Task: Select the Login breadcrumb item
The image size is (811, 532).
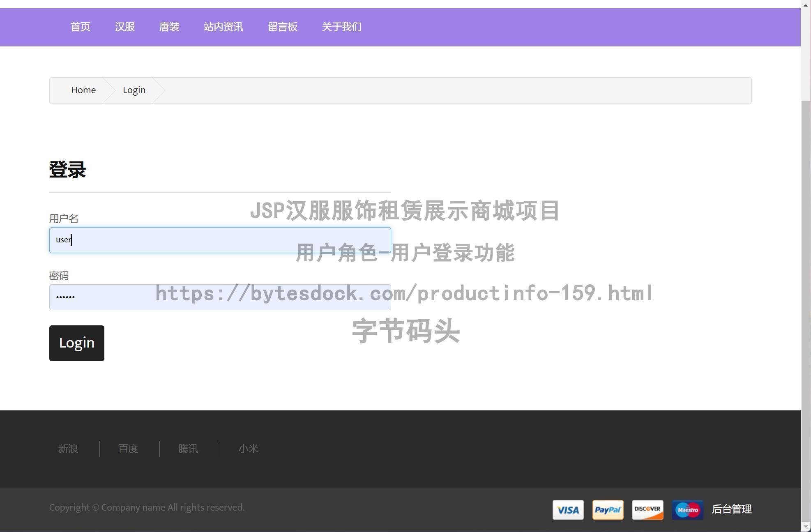Action: coord(134,90)
